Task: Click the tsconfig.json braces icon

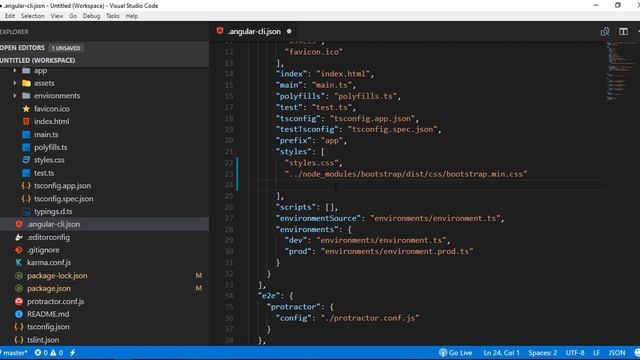Action: coord(19,327)
